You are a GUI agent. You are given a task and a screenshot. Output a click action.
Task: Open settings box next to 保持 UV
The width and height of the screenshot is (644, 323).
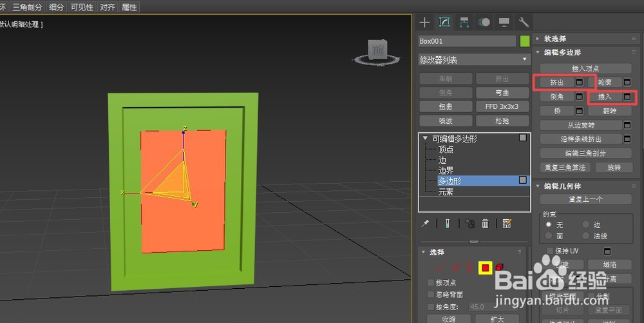tap(607, 251)
